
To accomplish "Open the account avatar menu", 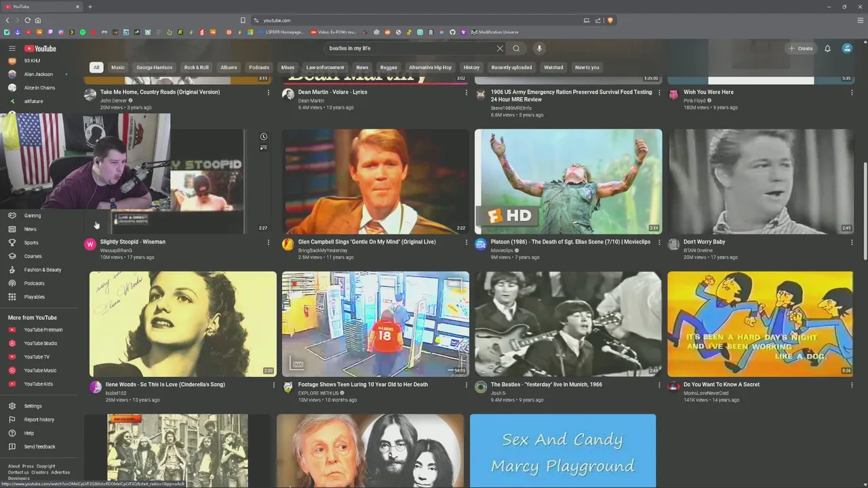I will [x=847, y=48].
